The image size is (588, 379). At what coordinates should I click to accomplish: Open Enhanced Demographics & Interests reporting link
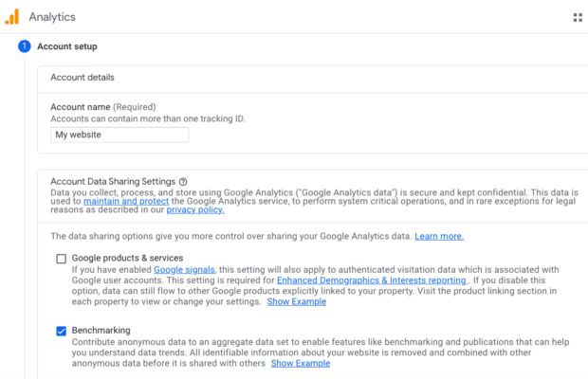pos(371,280)
